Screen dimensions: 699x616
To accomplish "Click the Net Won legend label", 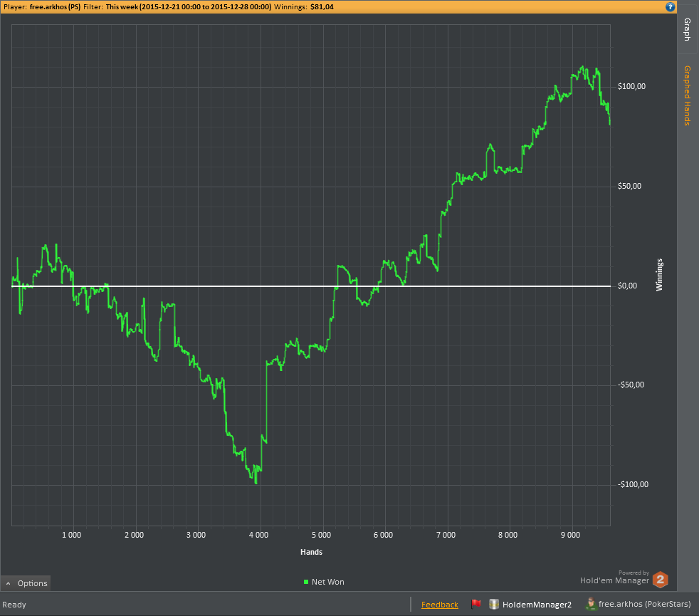I will pyautogui.click(x=328, y=582).
